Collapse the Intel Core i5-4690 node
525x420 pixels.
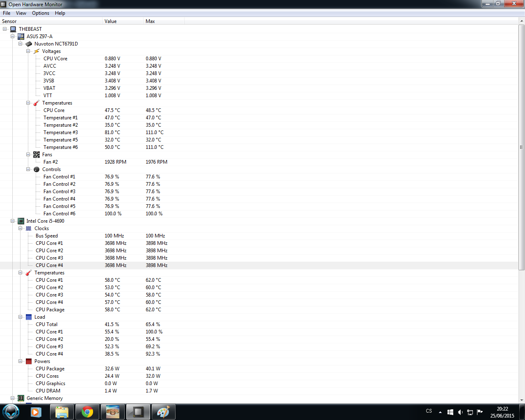pos(13,221)
